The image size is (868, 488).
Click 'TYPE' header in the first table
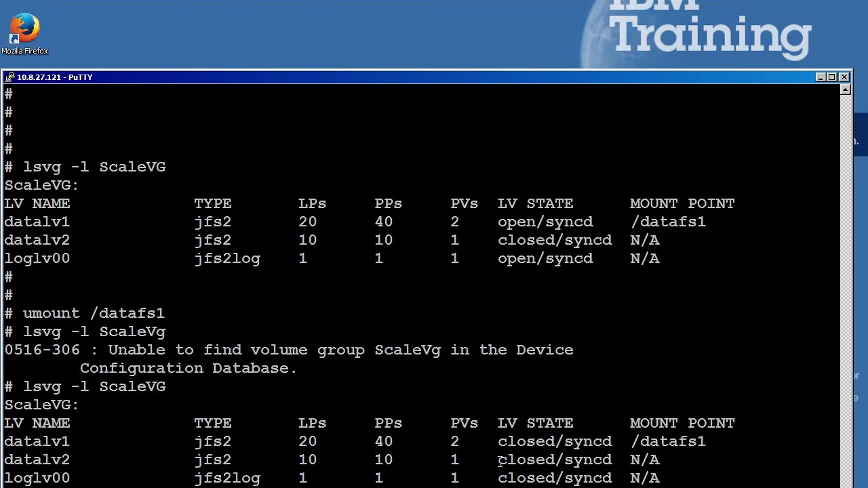click(213, 203)
